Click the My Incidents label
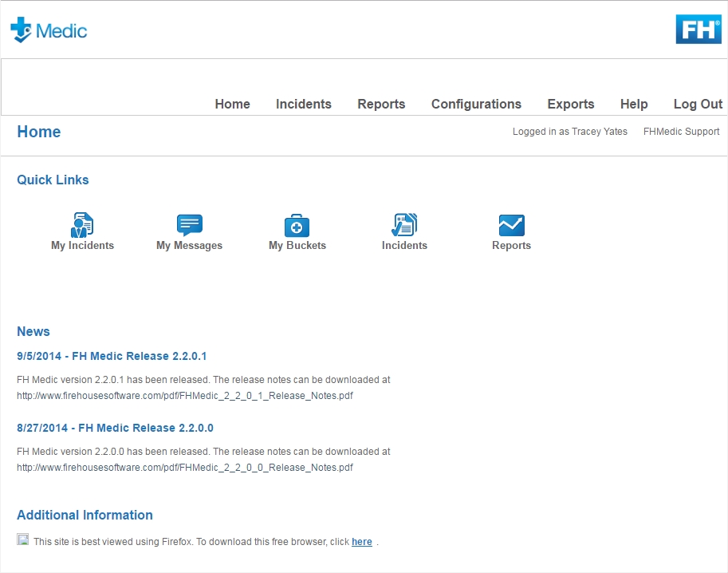728x573 pixels. point(83,245)
